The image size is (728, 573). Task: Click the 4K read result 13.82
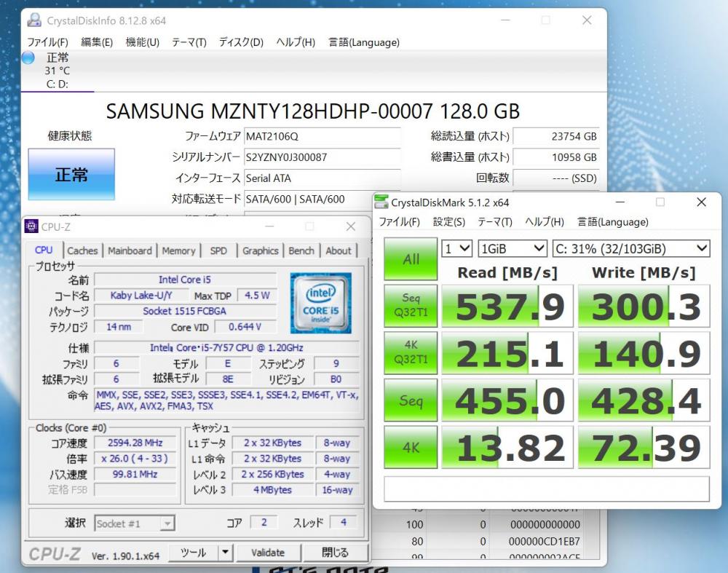[507, 447]
